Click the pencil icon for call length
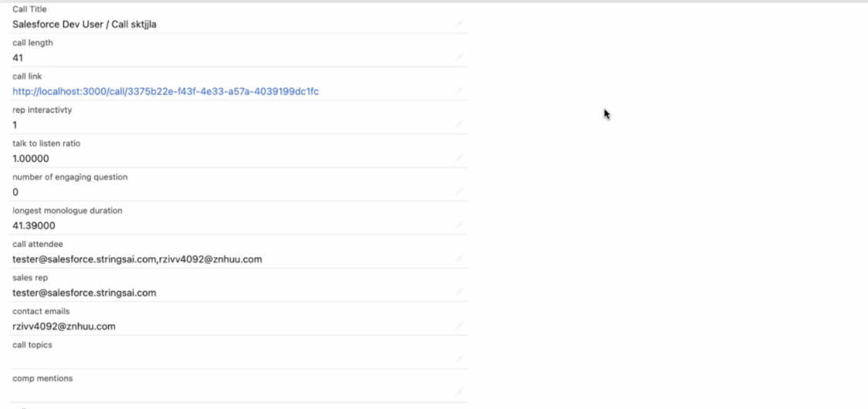This screenshot has height=409, width=868. point(459,57)
